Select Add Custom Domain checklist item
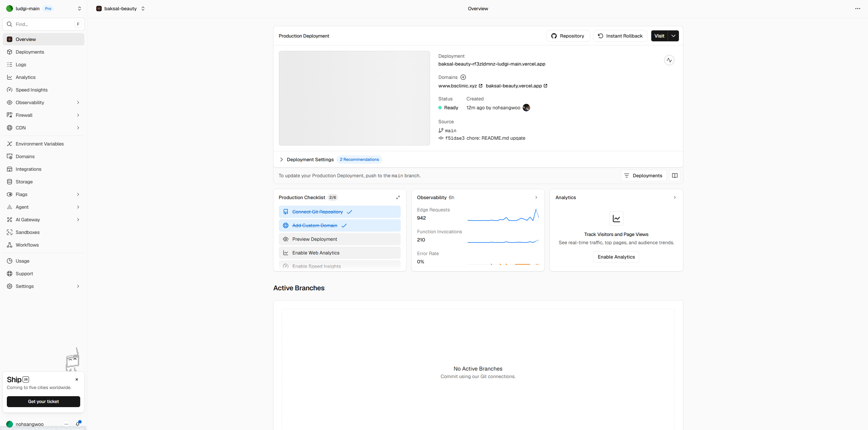 (340, 225)
